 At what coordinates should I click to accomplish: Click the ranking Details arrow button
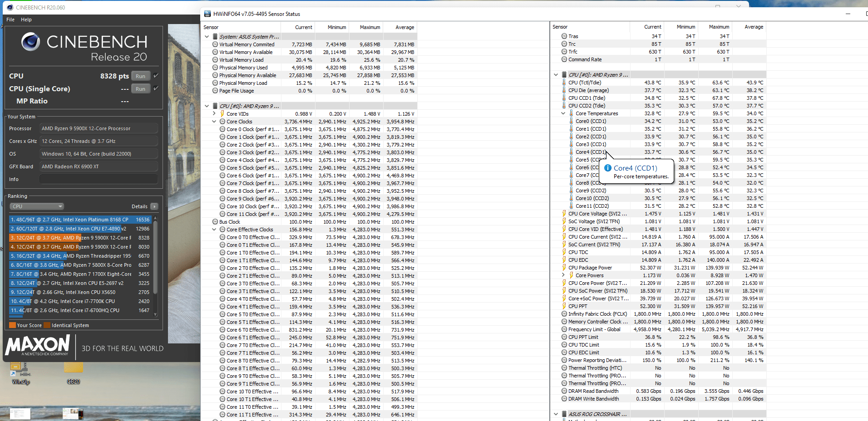154,206
